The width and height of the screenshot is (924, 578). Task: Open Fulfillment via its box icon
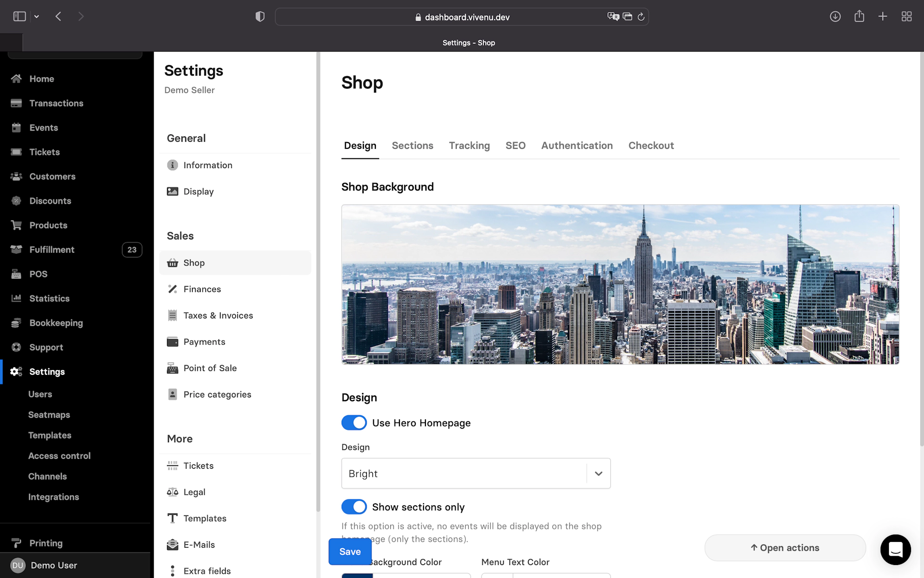pyautogui.click(x=16, y=250)
